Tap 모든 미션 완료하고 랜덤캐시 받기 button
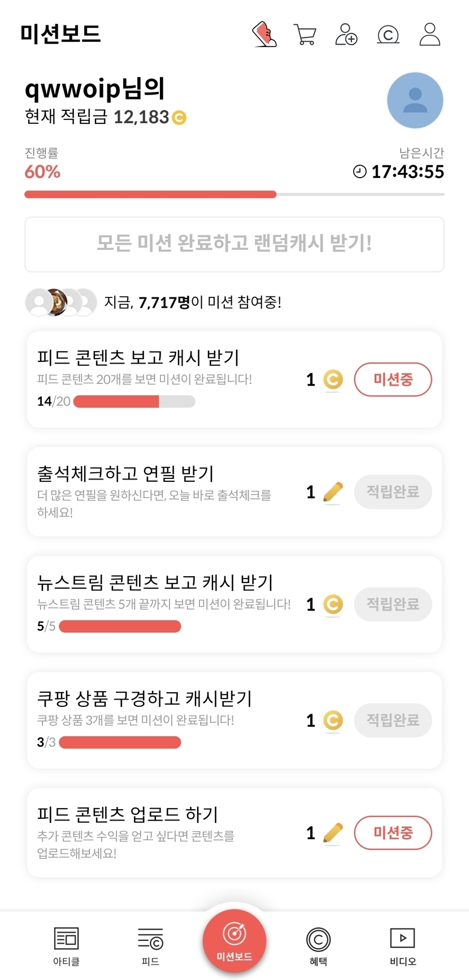469x980 pixels. (234, 244)
